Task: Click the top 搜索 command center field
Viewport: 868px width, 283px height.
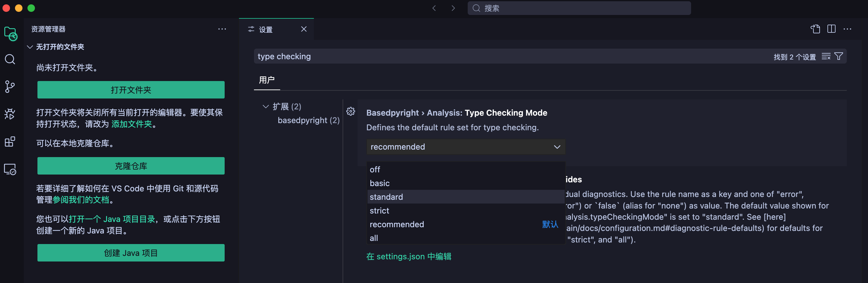Action: pos(578,8)
